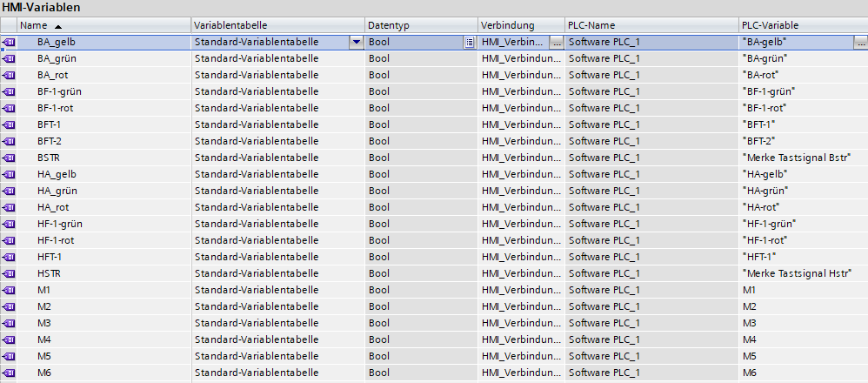Select the row icon for BF-1-rot
The image size is (868, 383).
9,108
